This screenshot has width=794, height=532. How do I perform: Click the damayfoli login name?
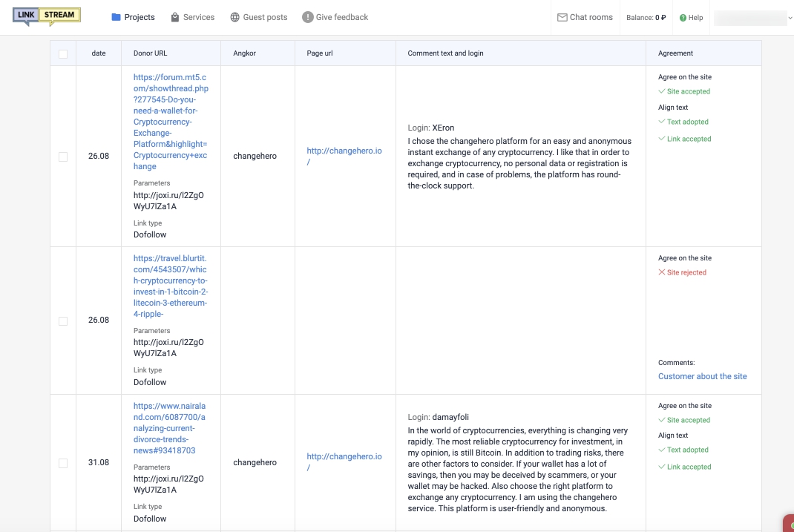pos(450,417)
